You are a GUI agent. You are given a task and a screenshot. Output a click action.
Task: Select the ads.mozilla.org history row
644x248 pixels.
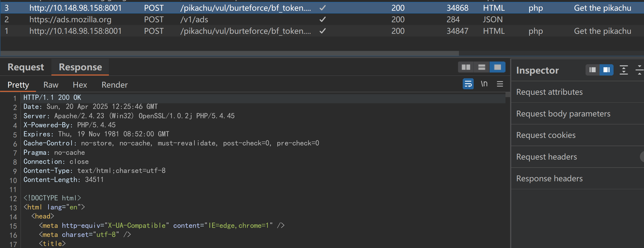[x=70, y=19]
